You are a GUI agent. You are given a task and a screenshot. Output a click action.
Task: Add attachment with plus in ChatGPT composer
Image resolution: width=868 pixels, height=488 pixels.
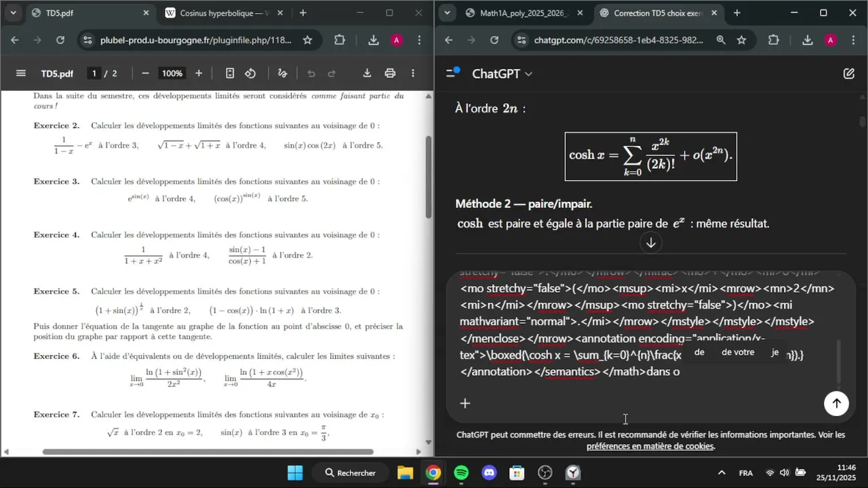tap(465, 403)
